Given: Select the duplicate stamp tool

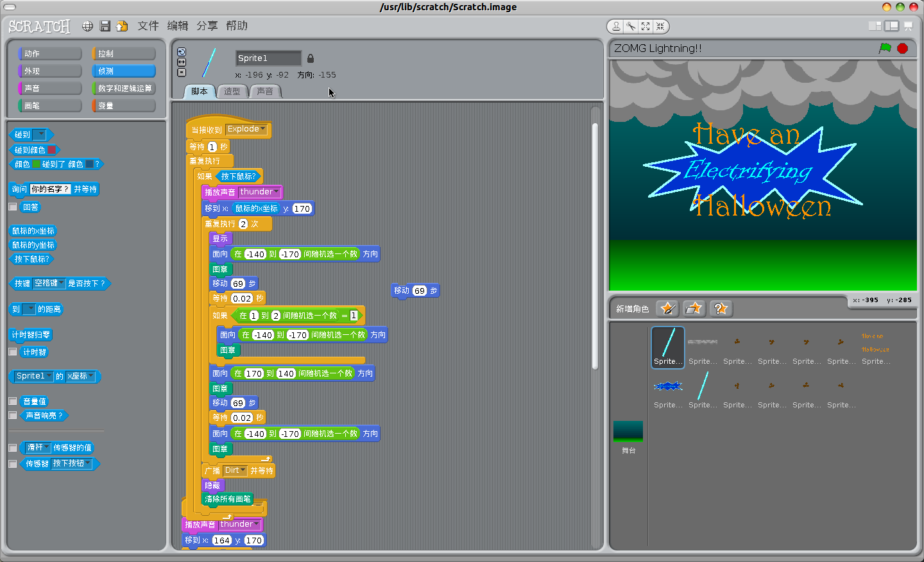Looking at the screenshot, I should 616,26.
